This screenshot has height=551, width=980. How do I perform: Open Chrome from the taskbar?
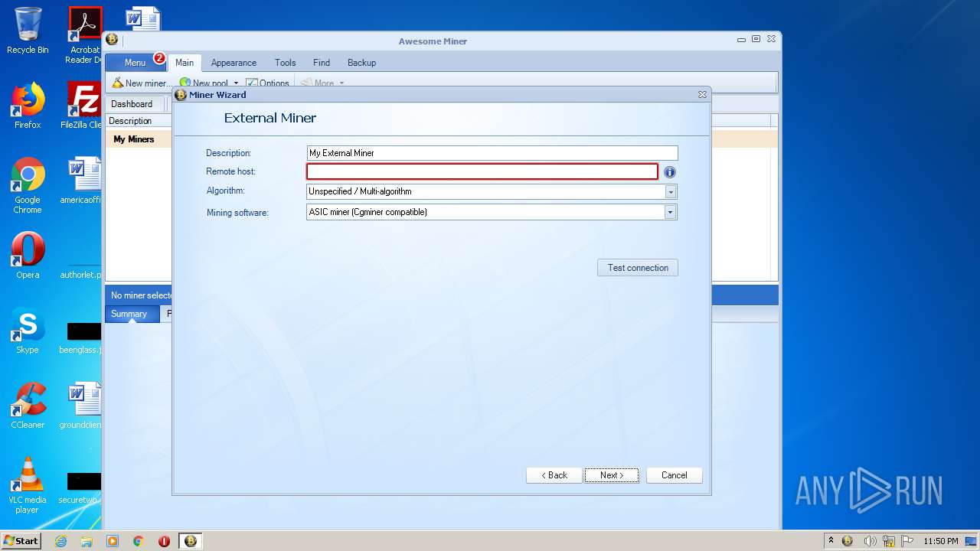click(139, 541)
